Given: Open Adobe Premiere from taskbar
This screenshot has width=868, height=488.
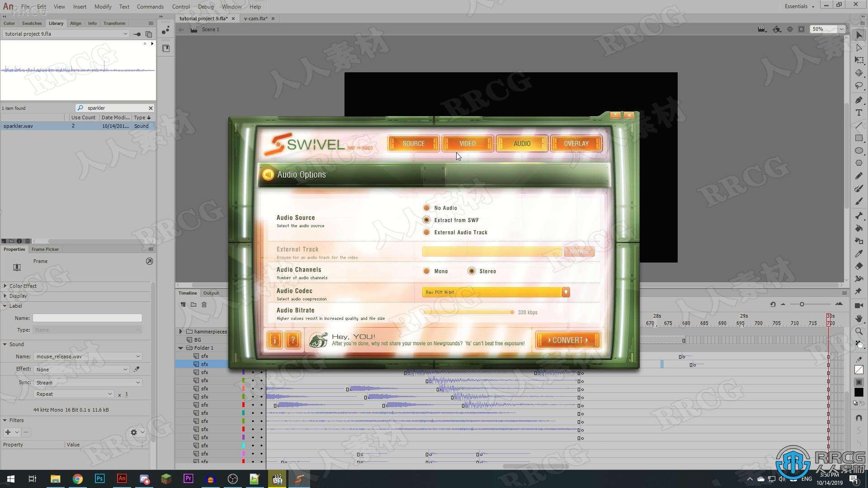Looking at the screenshot, I should (x=188, y=479).
